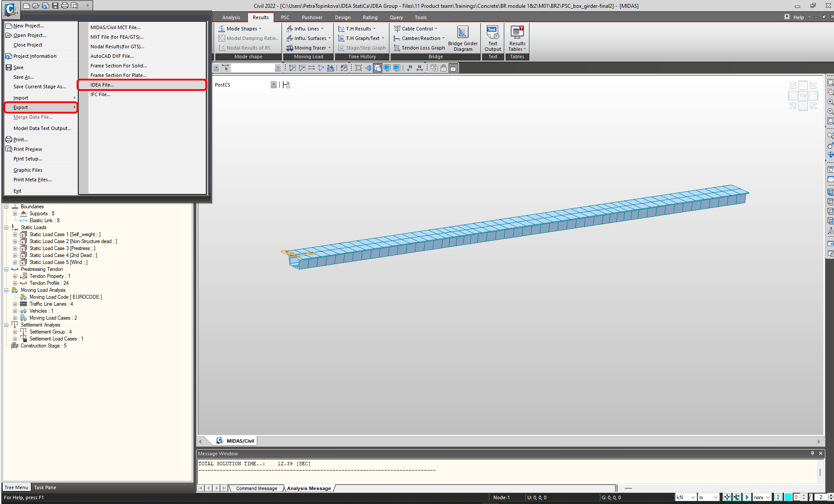Open the Export submenu
Viewport: 834px width, 504px height.
pyautogui.click(x=20, y=107)
